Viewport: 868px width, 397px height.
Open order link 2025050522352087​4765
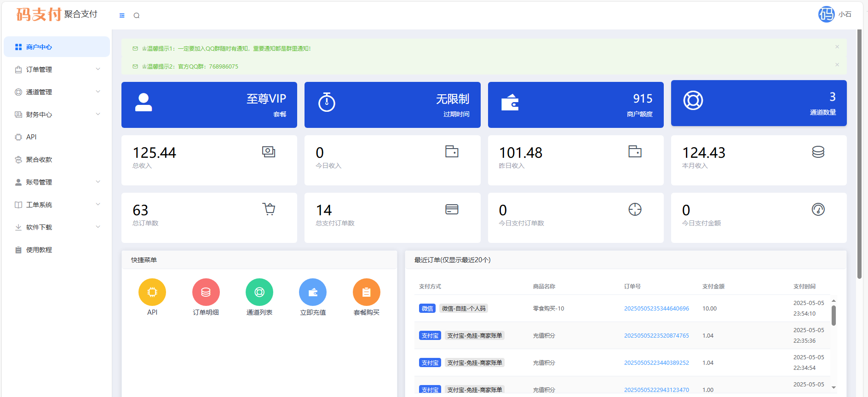coord(656,336)
